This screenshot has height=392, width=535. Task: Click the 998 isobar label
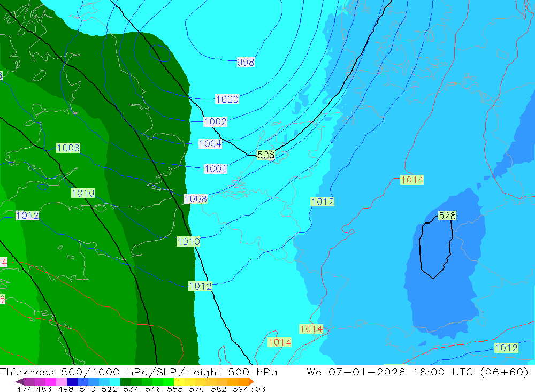246,62
